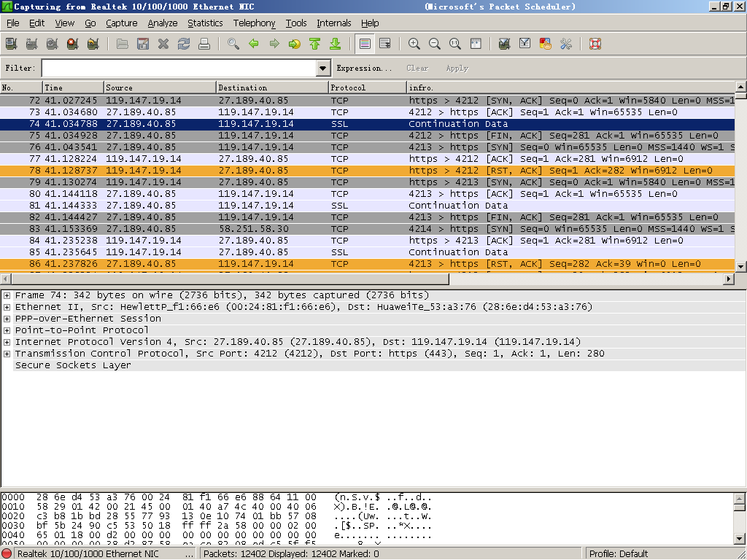Sort by the Time column header
This screenshot has width=747, height=560.
(74, 87)
